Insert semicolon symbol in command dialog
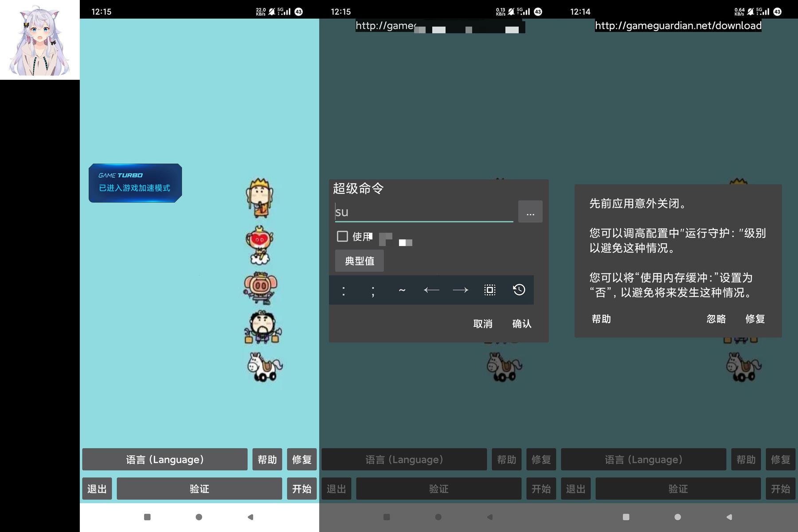 (373, 290)
